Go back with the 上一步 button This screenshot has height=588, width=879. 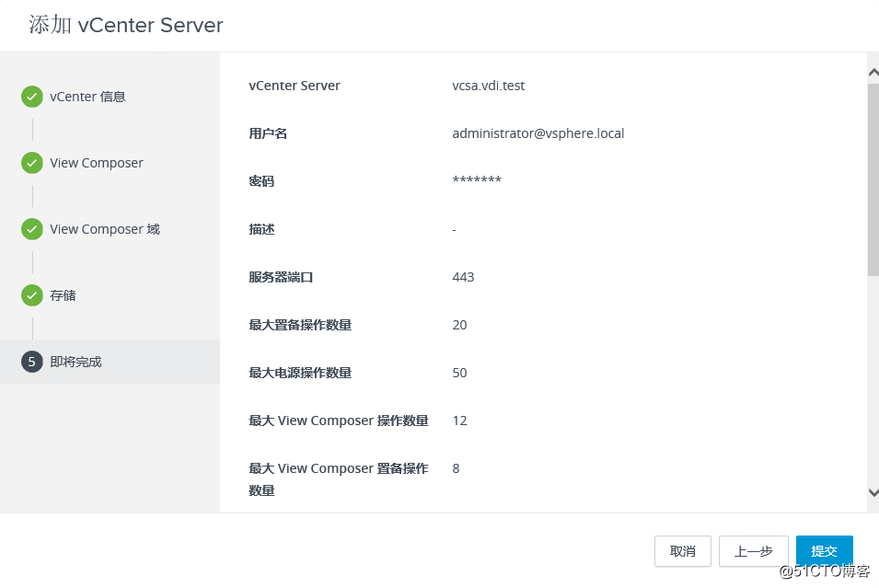754,551
